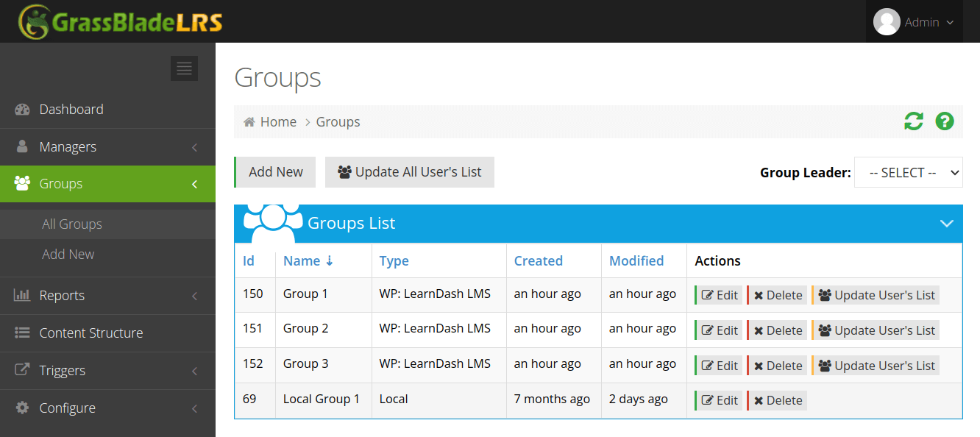Delete Local Group 1

[x=777, y=400]
